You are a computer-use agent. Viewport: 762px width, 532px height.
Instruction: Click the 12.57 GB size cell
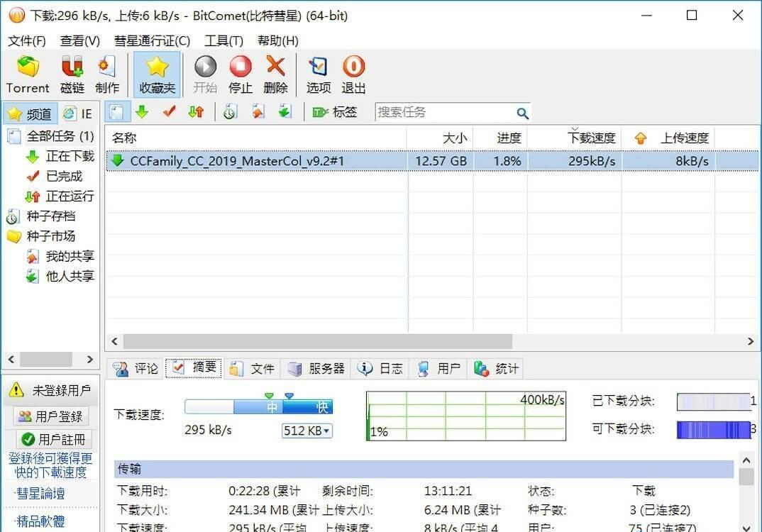tap(441, 161)
